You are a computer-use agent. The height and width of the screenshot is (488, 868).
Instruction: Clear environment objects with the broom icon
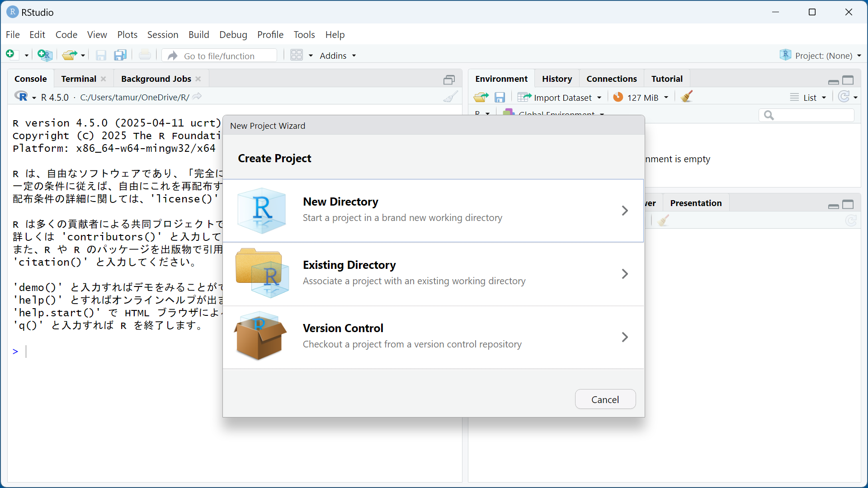(686, 97)
